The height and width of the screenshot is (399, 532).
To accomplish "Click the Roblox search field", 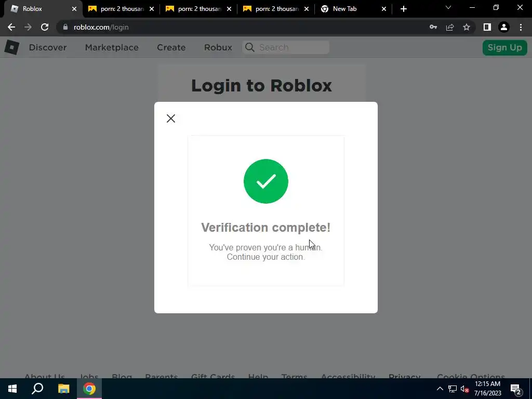I will pos(286,47).
